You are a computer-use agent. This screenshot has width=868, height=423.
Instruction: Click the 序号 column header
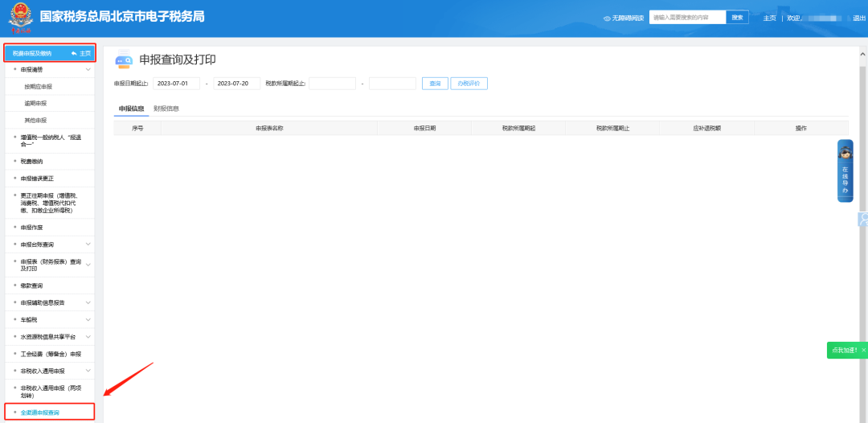[x=137, y=128]
